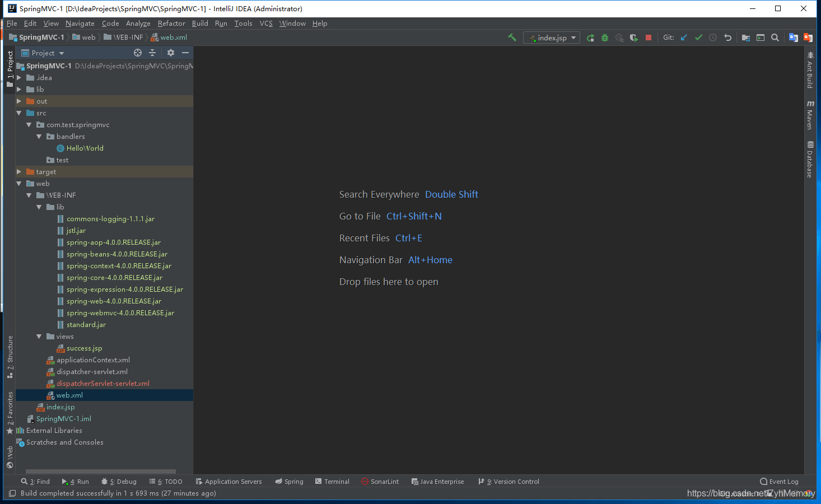
Task: Expand the .idea folder
Action: pyautogui.click(x=19, y=78)
